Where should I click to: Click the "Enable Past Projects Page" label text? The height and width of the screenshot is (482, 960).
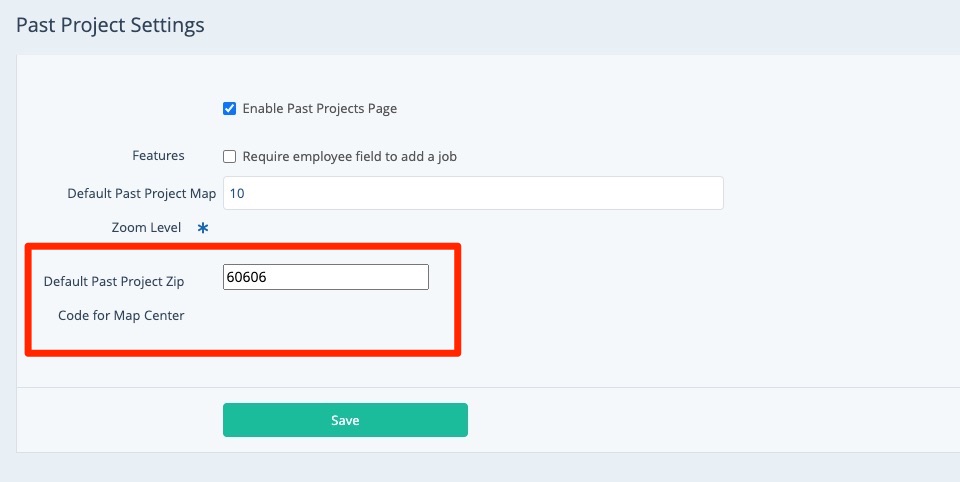click(x=319, y=108)
